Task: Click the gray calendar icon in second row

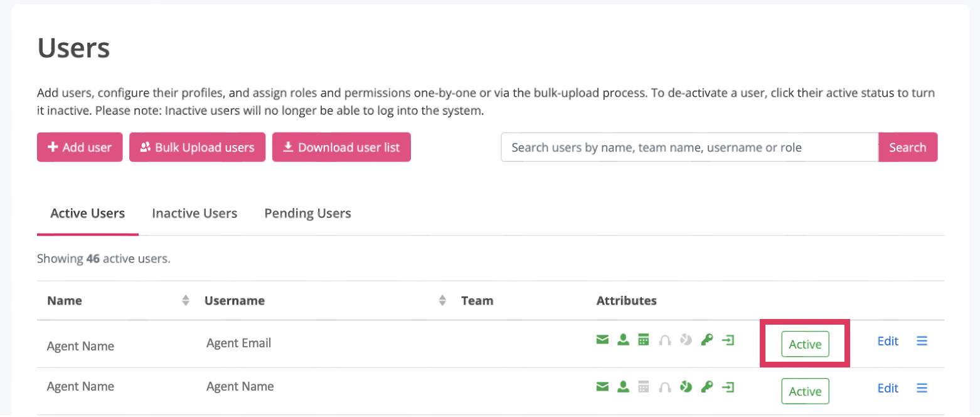Action: click(x=643, y=387)
